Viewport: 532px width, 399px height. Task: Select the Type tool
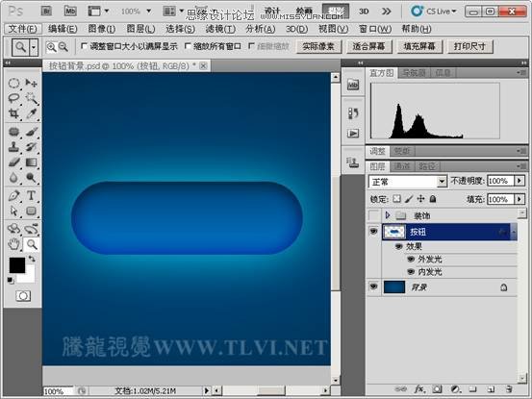[x=31, y=195]
